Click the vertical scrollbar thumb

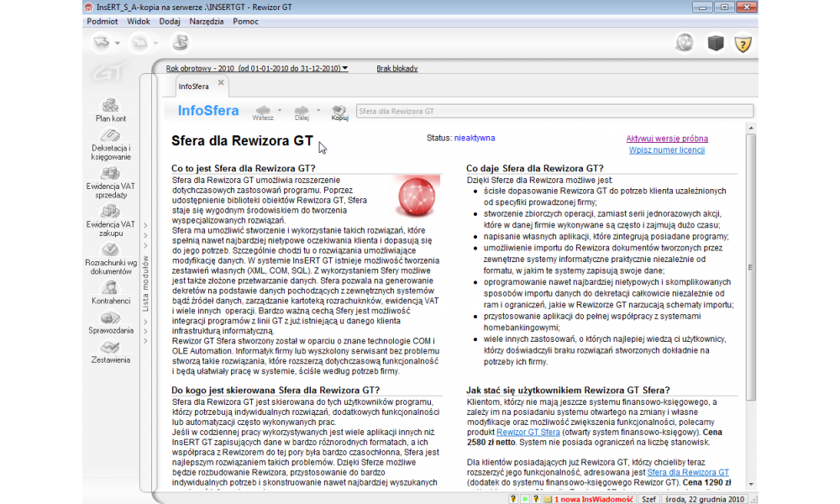point(751,267)
